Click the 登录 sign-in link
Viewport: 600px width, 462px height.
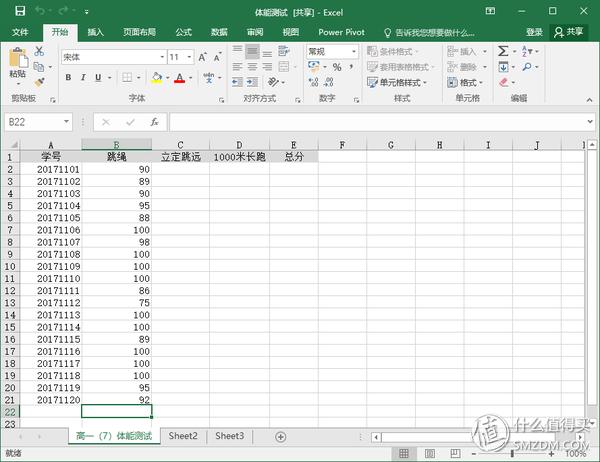[535, 32]
